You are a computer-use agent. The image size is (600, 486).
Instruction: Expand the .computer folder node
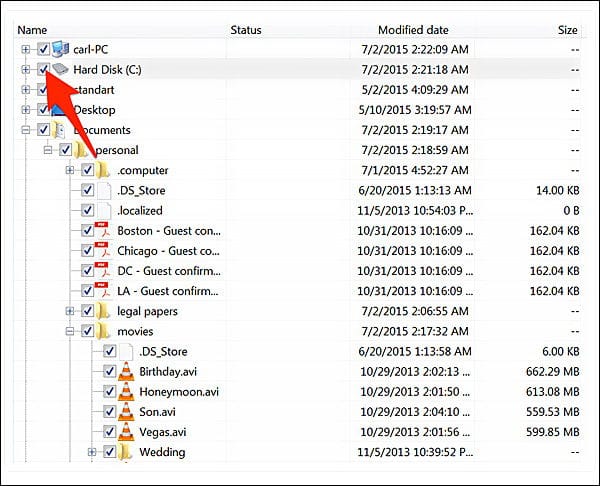point(70,170)
